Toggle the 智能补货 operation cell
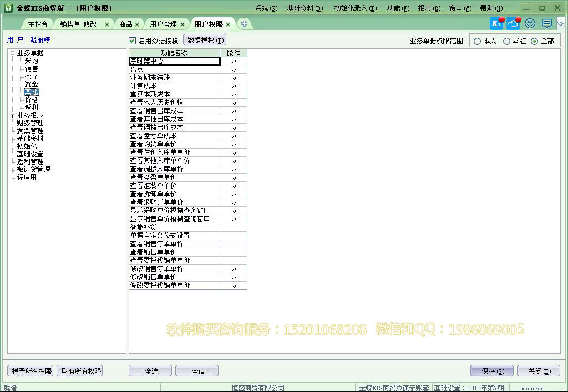 pos(234,227)
